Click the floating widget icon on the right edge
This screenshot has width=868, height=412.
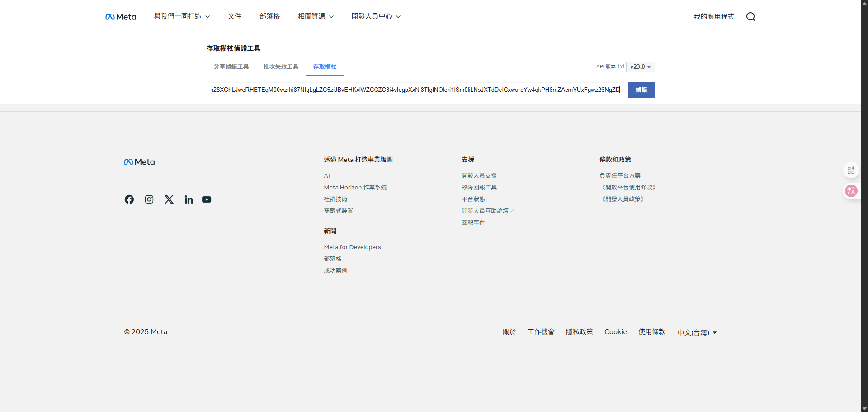click(x=851, y=170)
